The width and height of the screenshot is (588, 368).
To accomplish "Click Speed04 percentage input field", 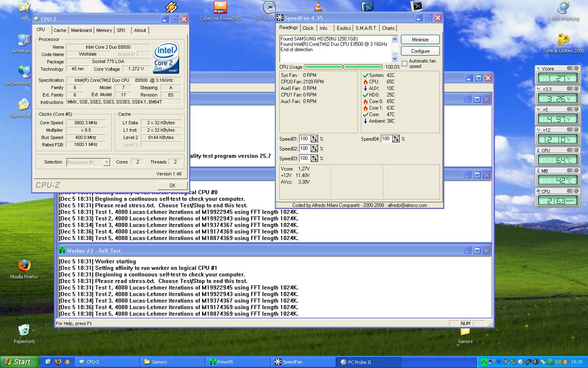I will point(386,139).
